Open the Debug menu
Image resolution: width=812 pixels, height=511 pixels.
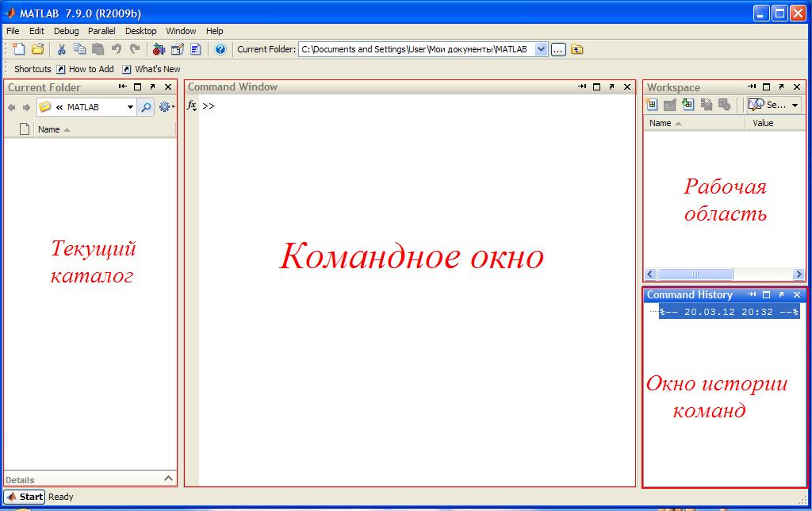(x=67, y=31)
